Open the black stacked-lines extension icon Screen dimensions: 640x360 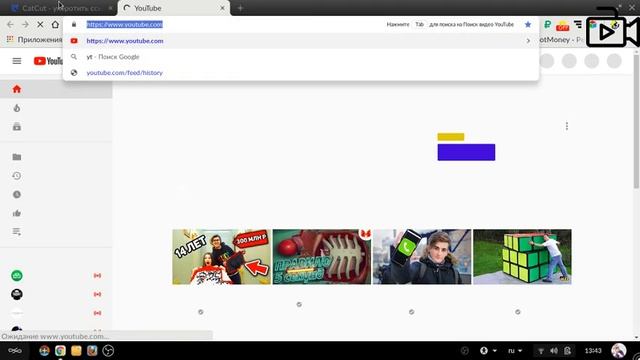click(578, 24)
